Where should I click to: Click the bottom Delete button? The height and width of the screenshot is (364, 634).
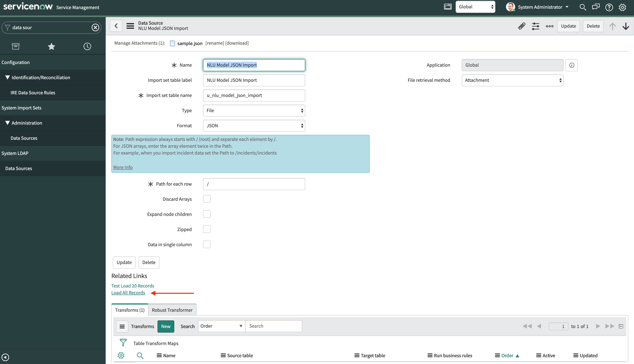pyautogui.click(x=149, y=262)
